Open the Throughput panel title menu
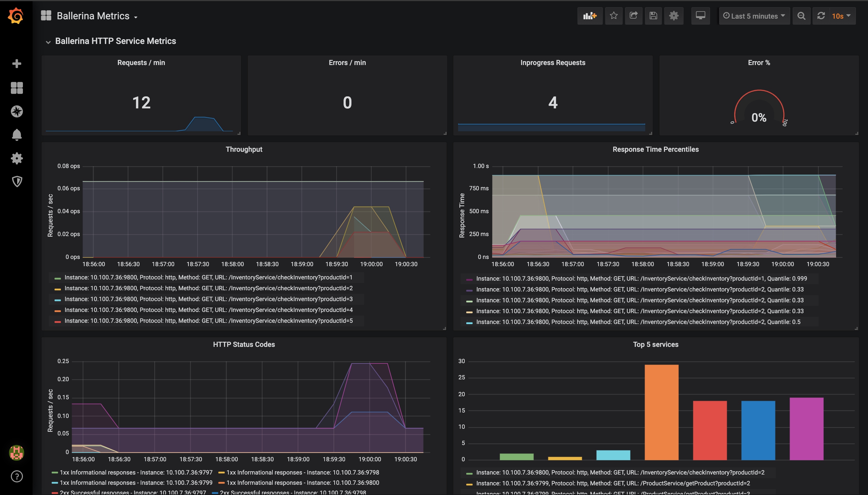Screen dimensions: 868x495 [x=244, y=150]
